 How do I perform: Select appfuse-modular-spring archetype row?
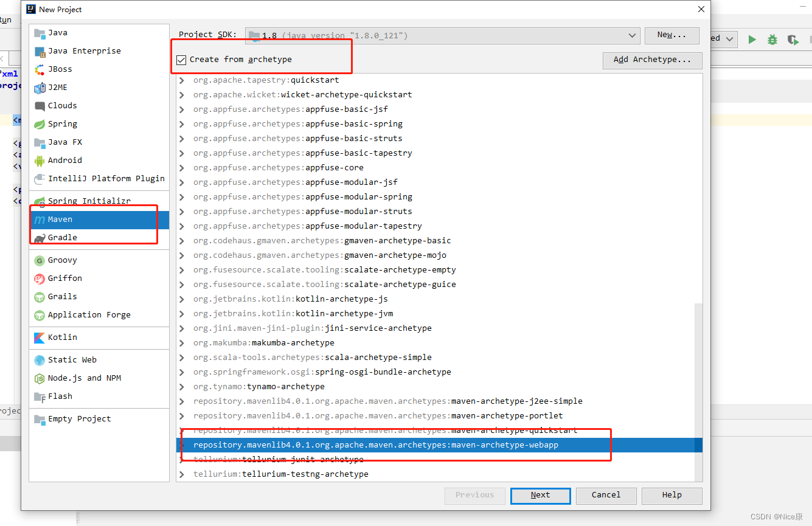[x=435, y=197]
